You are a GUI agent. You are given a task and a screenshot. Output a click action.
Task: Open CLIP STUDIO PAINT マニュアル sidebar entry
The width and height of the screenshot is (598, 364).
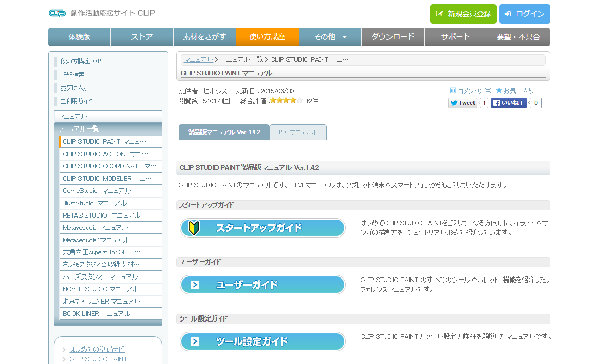(x=111, y=142)
